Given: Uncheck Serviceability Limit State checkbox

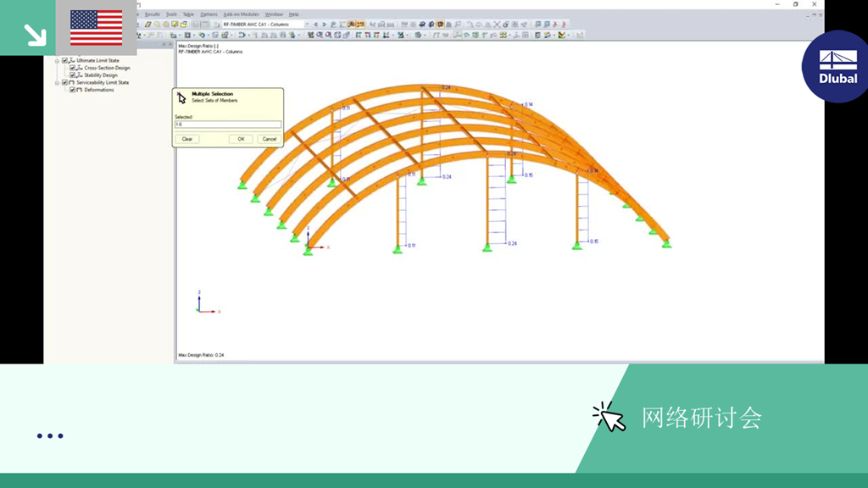Looking at the screenshot, I should click(64, 82).
